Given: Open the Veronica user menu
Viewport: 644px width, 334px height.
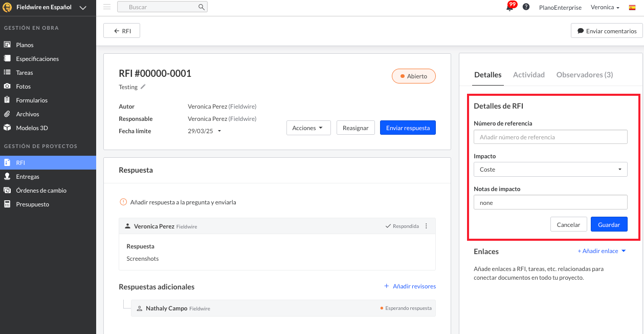Looking at the screenshot, I should pyautogui.click(x=605, y=8).
